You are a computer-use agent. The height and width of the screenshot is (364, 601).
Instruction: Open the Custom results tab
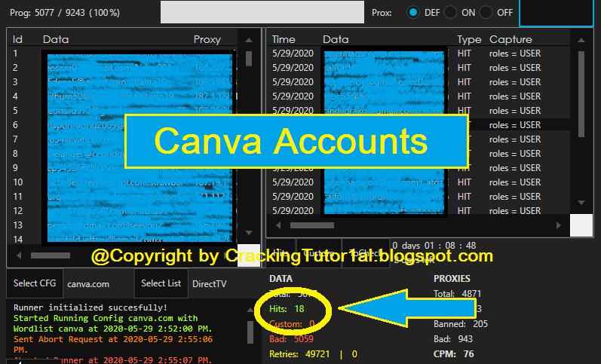318,253
